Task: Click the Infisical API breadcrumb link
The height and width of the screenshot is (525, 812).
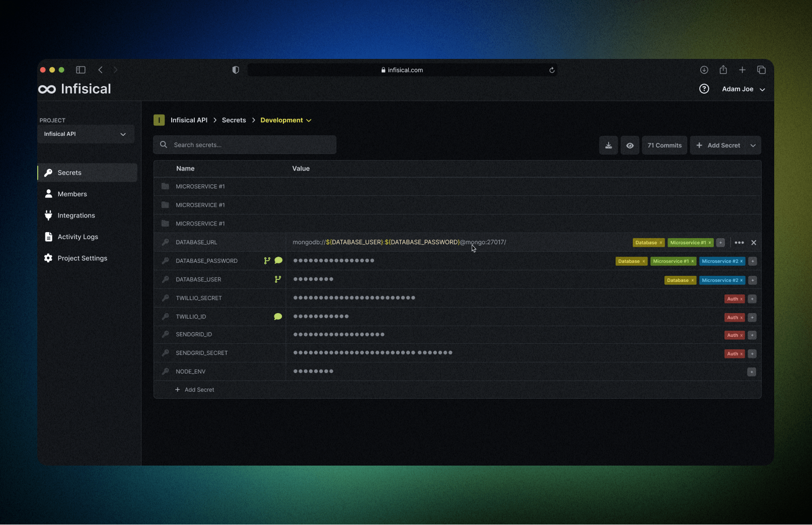Action: [189, 120]
